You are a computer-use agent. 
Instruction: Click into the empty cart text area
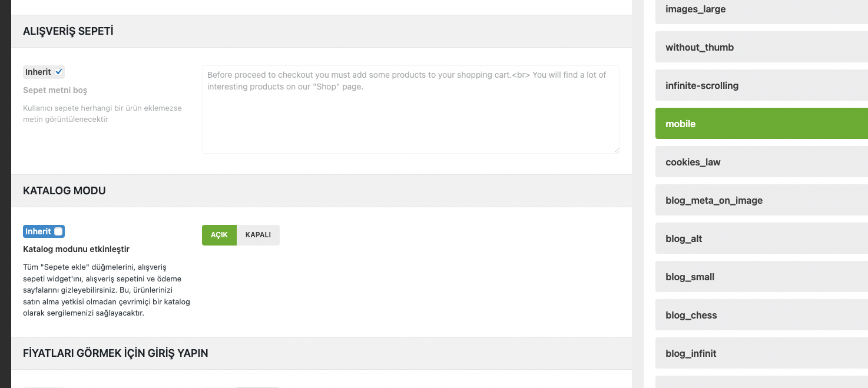[x=410, y=109]
